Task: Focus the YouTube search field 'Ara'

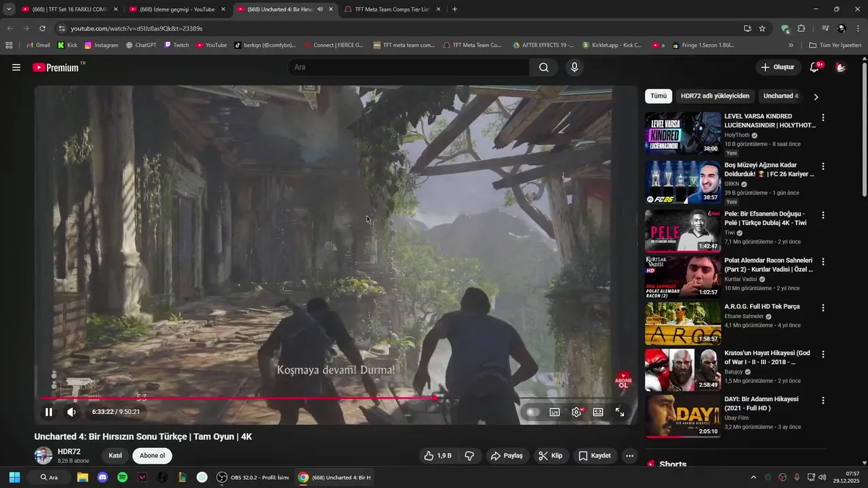Action: point(409,67)
